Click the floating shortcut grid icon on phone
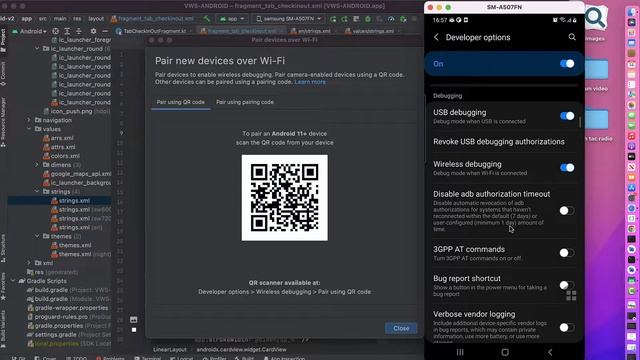This screenshot has width=640, height=360. [571, 296]
